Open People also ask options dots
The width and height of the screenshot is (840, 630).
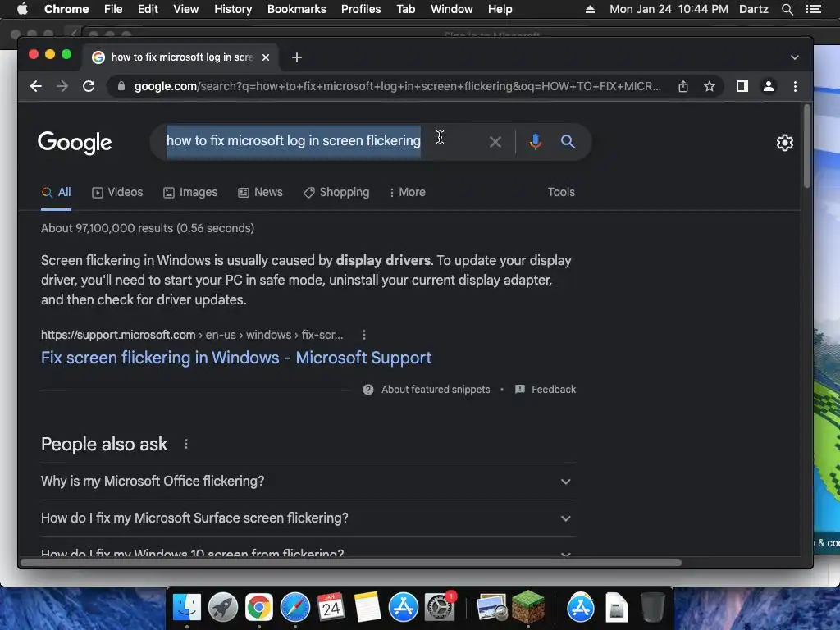186,444
